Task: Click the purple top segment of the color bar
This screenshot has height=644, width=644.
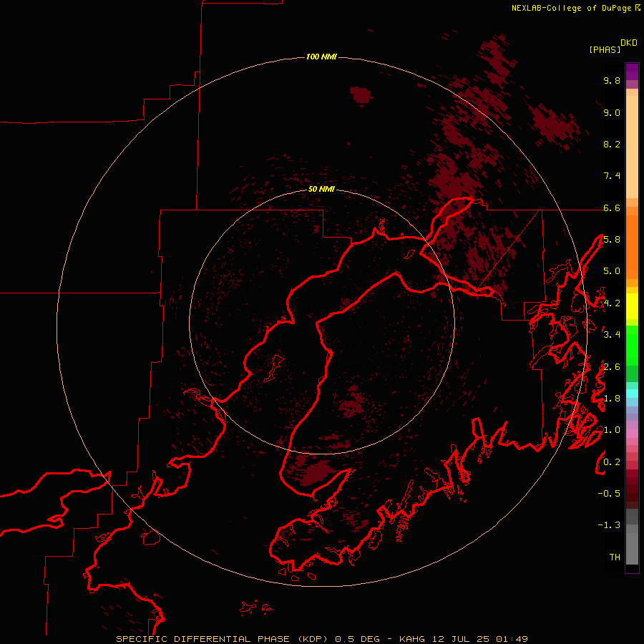Action: pyautogui.click(x=632, y=72)
